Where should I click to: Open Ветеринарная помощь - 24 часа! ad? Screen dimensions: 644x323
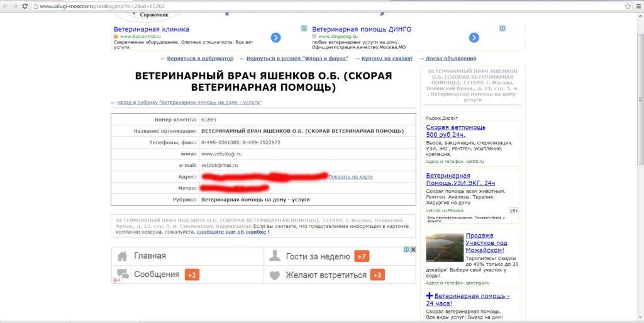point(468,300)
